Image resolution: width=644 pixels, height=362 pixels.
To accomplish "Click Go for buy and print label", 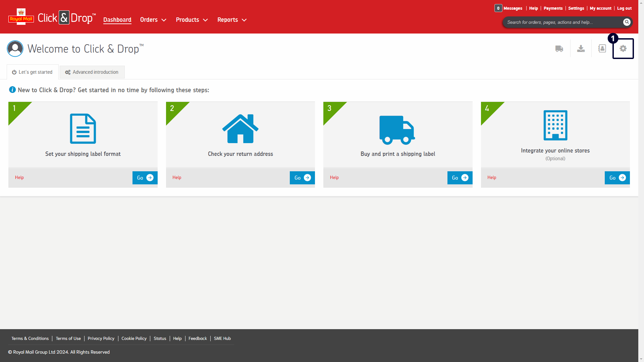I will click(460, 178).
